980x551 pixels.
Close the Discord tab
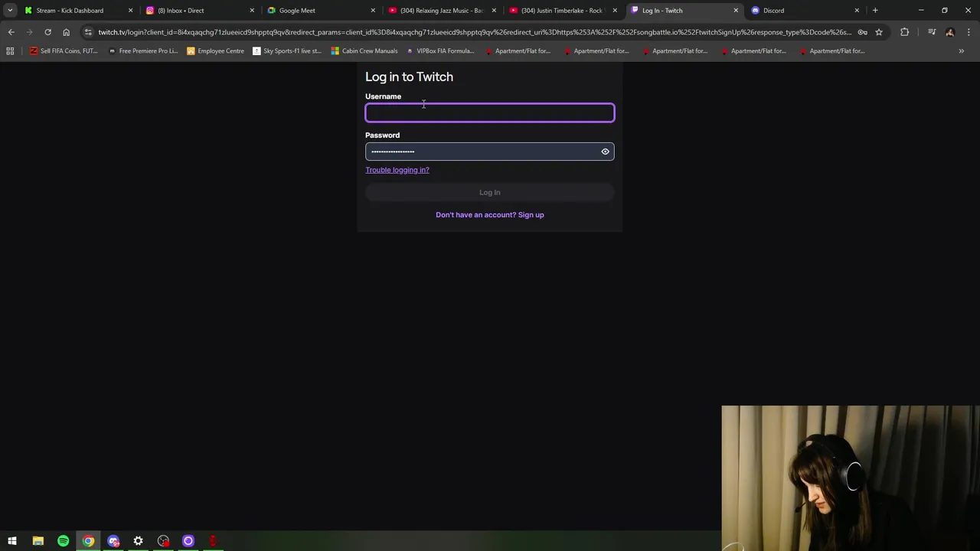click(x=857, y=11)
